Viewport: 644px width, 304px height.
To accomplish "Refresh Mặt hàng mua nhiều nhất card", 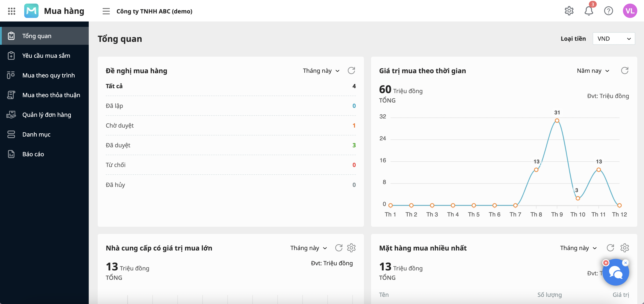I will (x=610, y=248).
